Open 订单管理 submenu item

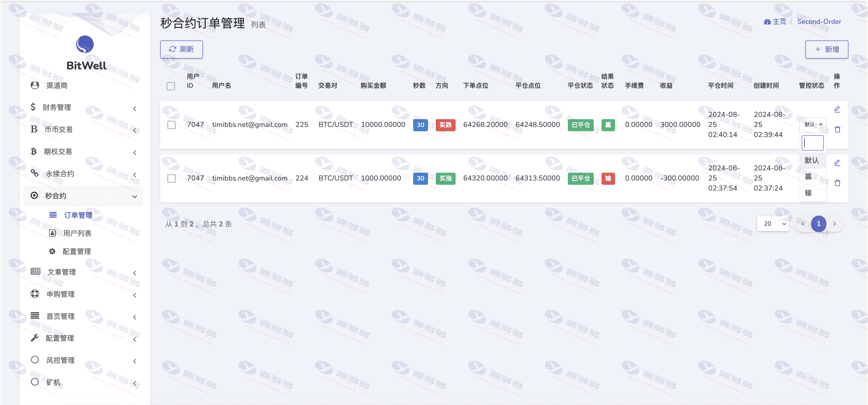pyautogui.click(x=78, y=215)
